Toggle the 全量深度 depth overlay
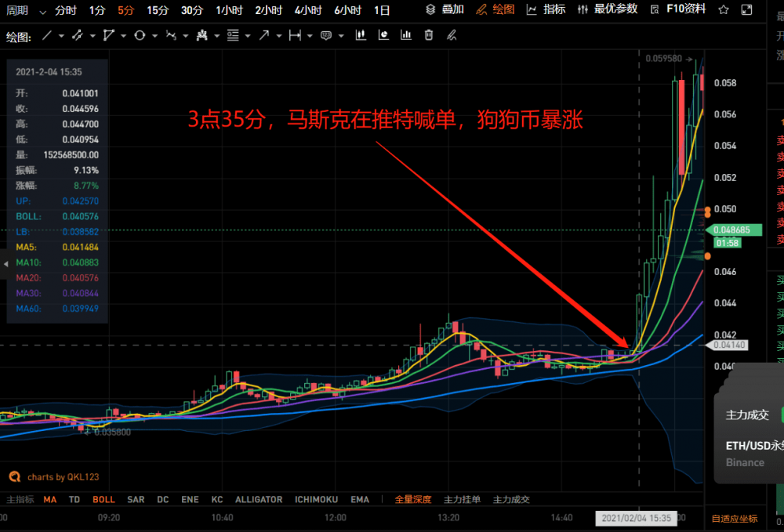This screenshot has width=784, height=532. [x=413, y=499]
